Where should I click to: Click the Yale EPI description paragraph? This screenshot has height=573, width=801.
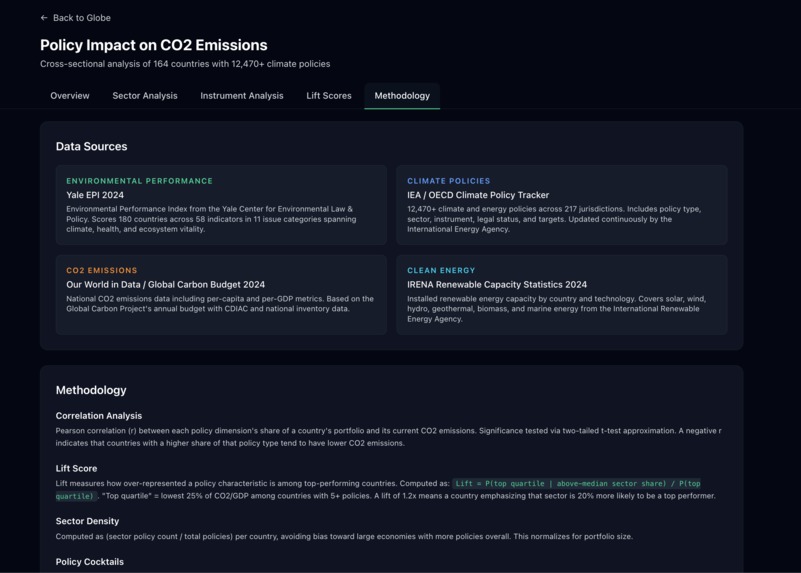(x=211, y=219)
